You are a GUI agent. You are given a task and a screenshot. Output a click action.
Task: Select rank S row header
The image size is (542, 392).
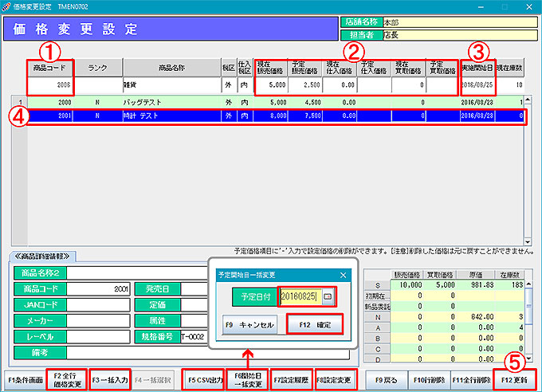(x=378, y=285)
